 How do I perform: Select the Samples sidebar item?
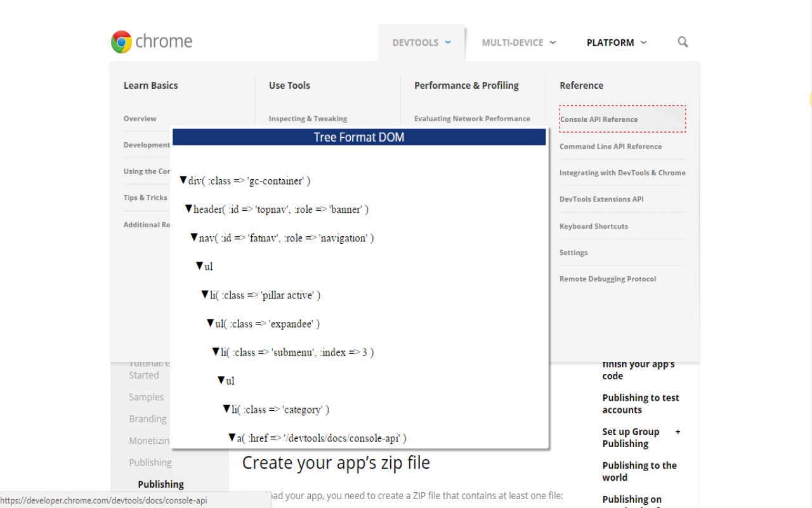(x=146, y=398)
